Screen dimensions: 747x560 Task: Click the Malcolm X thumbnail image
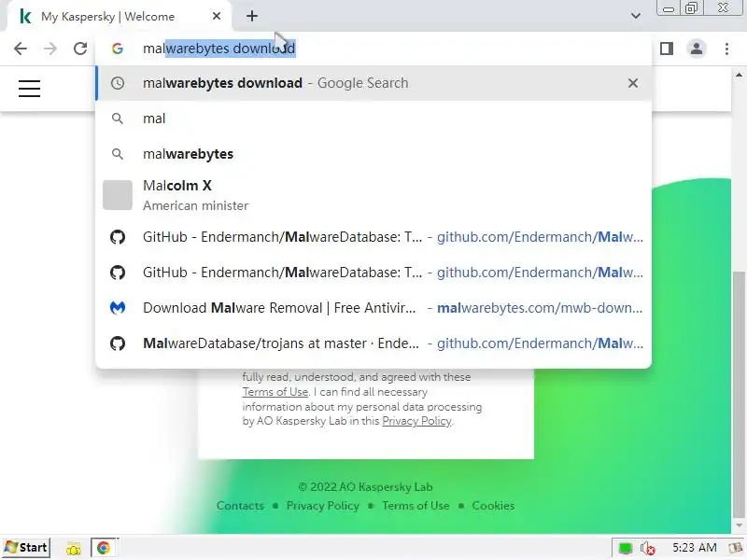118,195
